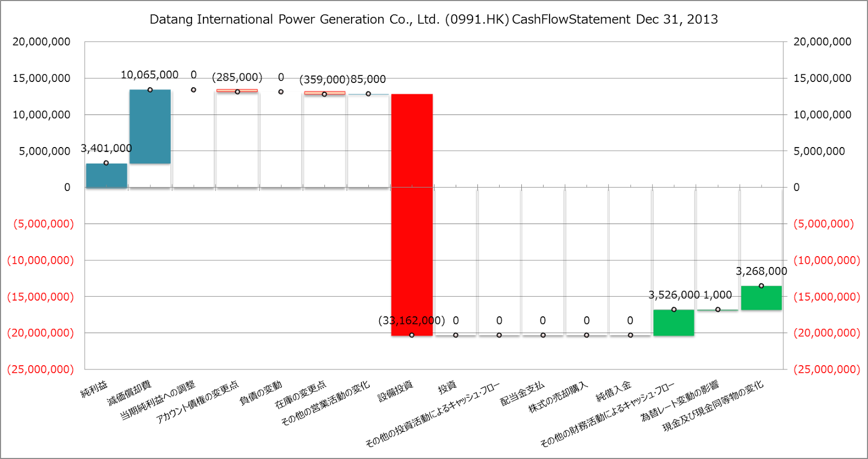The height and width of the screenshot is (459, 868).
Task: Select the 当期純利益への調整 axis label
Action: pos(158,400)
